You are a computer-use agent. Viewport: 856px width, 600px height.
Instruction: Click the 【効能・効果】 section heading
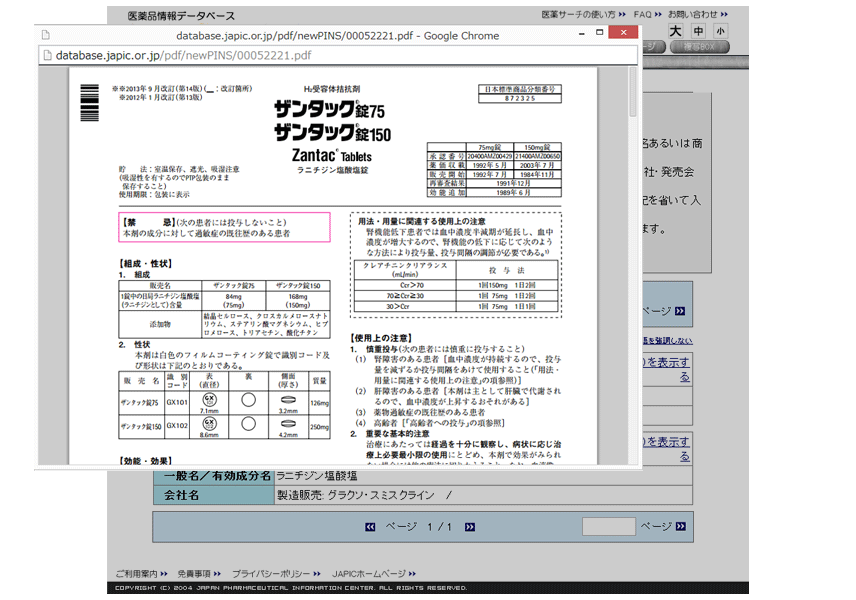(x=146, y=461)
